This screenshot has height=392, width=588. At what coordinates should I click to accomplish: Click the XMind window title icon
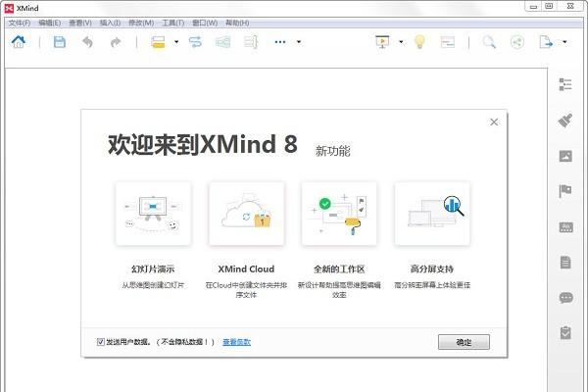[x=10, y=8]
